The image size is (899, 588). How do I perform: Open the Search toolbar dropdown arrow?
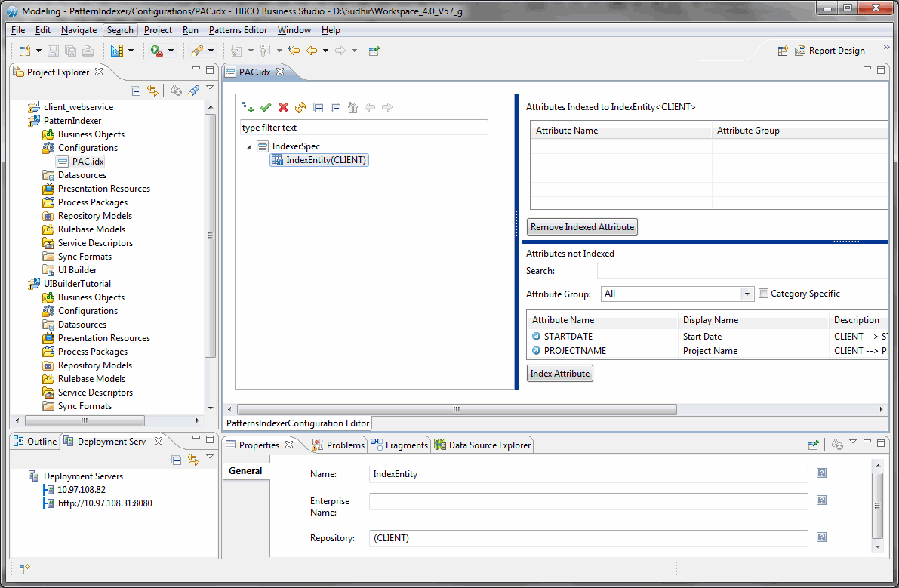211,51
